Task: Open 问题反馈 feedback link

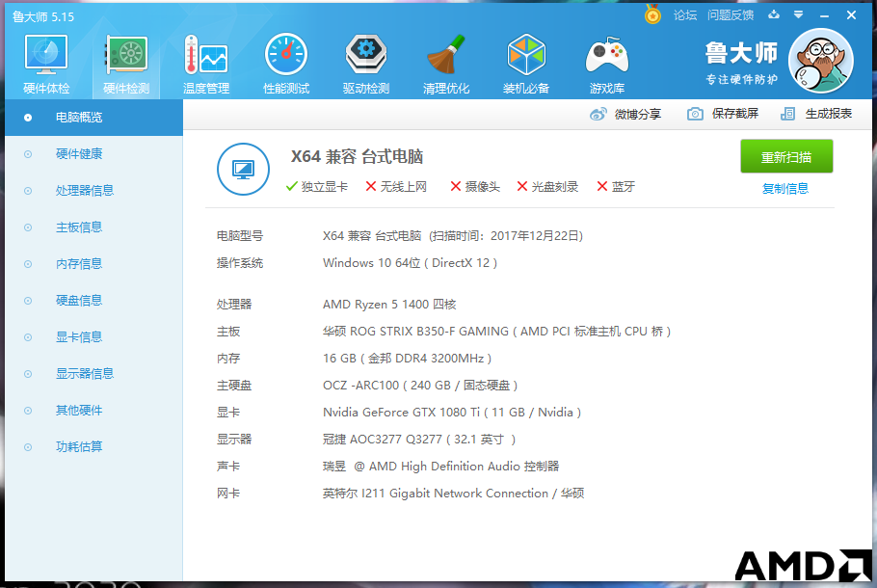Action: [x=731, y=15]
